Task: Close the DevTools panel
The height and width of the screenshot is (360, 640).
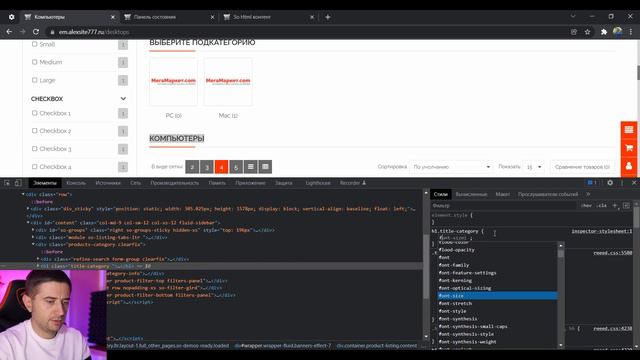Action: pos(634,183)
